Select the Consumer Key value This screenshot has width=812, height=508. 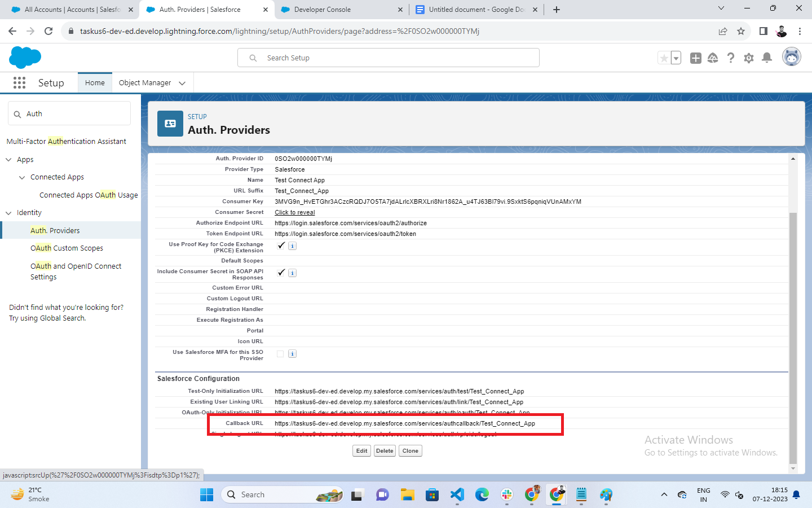(x=428, y=202)
